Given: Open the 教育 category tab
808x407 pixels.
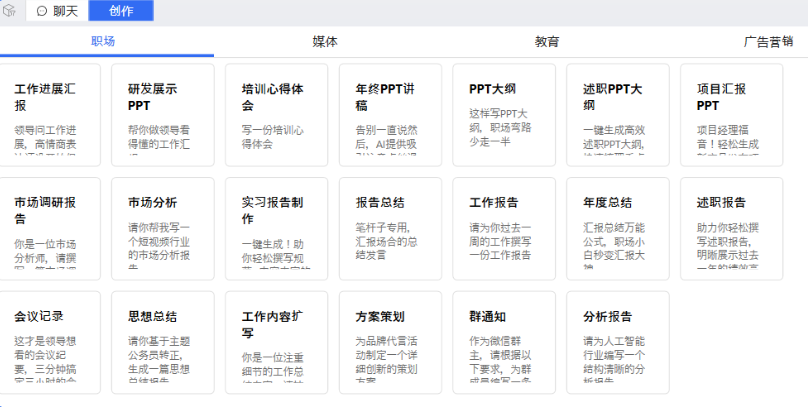Looking at the screenshot, I should [547, 42].
